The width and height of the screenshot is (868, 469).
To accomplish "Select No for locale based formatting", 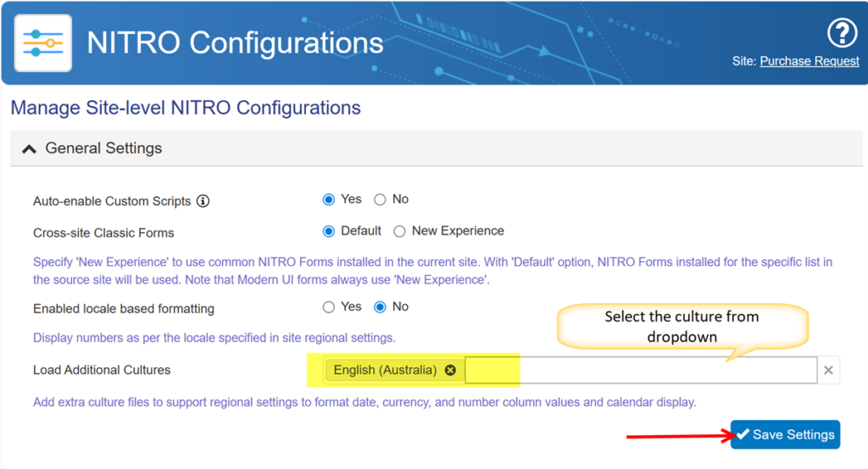I will tap(380, 307).
